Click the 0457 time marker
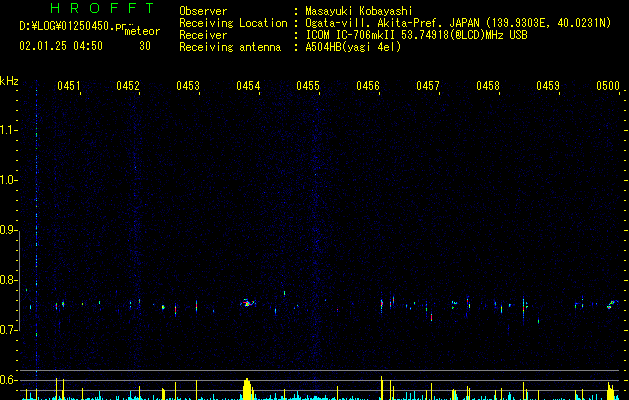 click(x=428, y=86)
